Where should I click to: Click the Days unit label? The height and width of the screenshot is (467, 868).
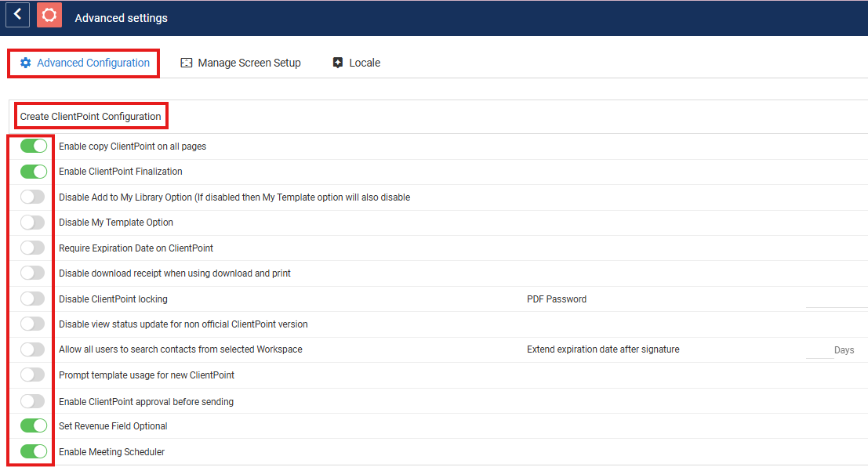(844, 350)
